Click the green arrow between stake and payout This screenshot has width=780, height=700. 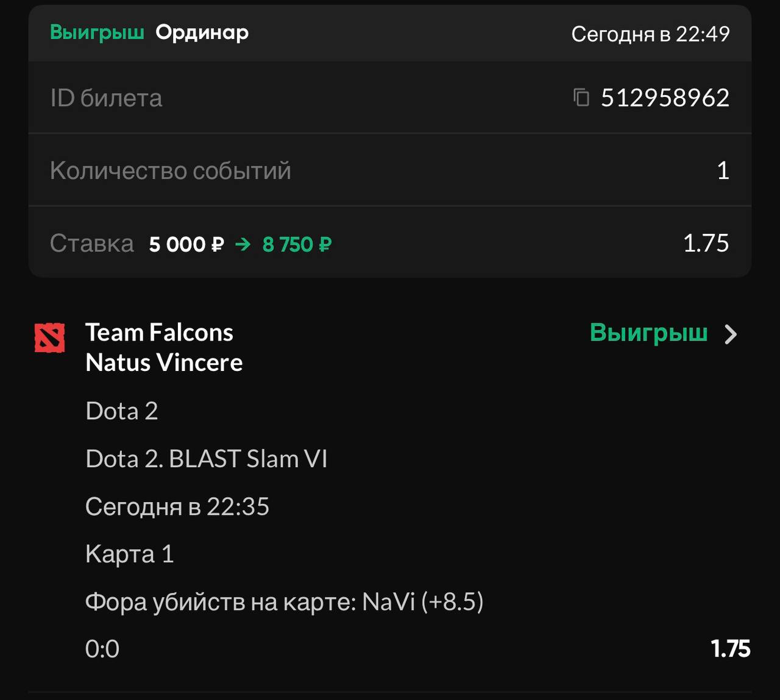point(243,244)
